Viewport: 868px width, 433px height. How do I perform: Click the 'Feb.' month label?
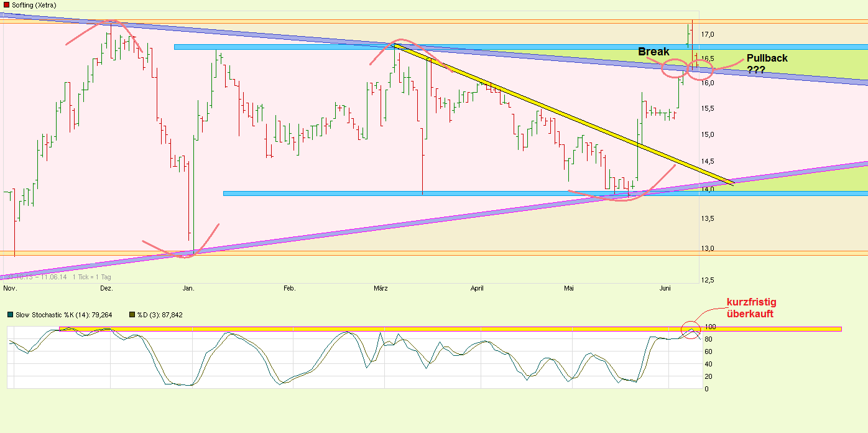(x=289, y=289)
